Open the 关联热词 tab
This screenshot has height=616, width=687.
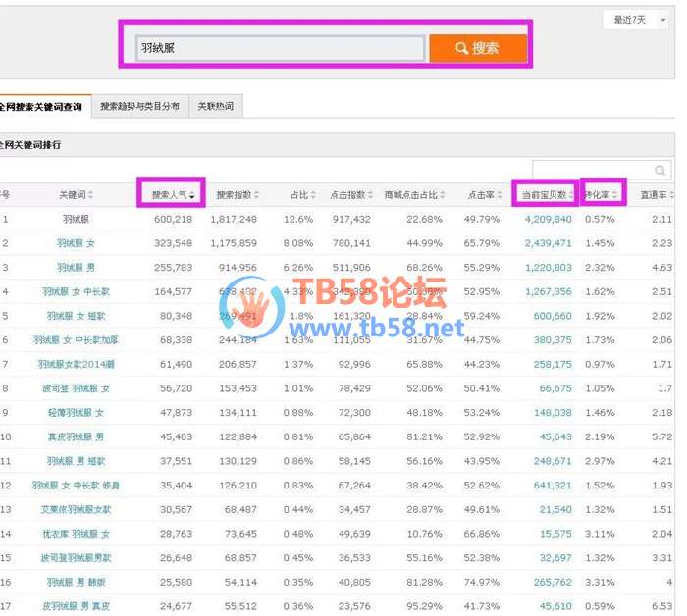[x=215, y=106]
